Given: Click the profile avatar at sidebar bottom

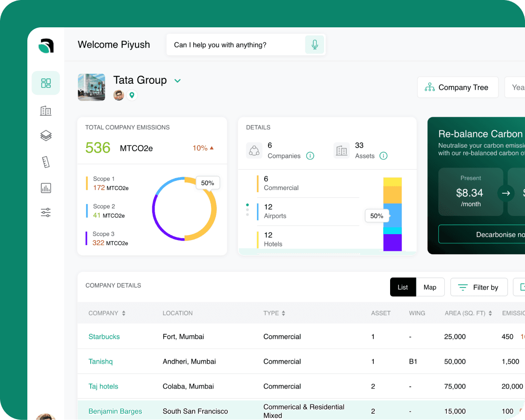Looking at the screenshot, I should [x=46, y=416].
